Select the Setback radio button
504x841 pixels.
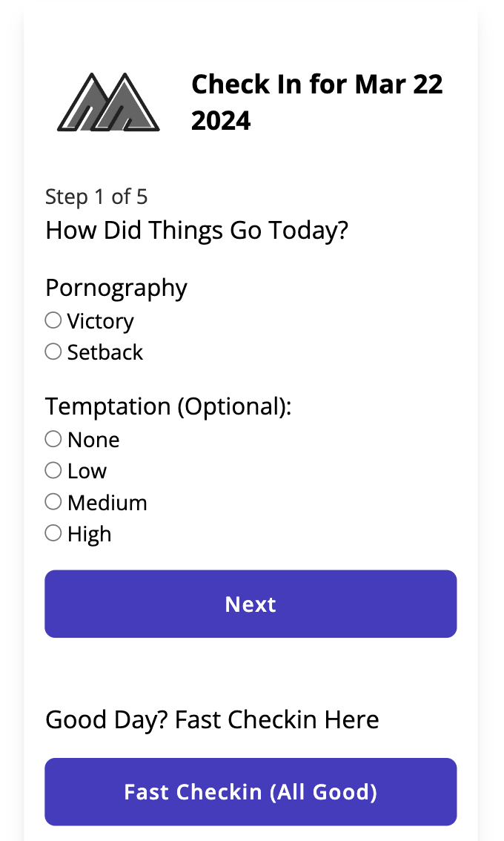click(x=53, y=352)
